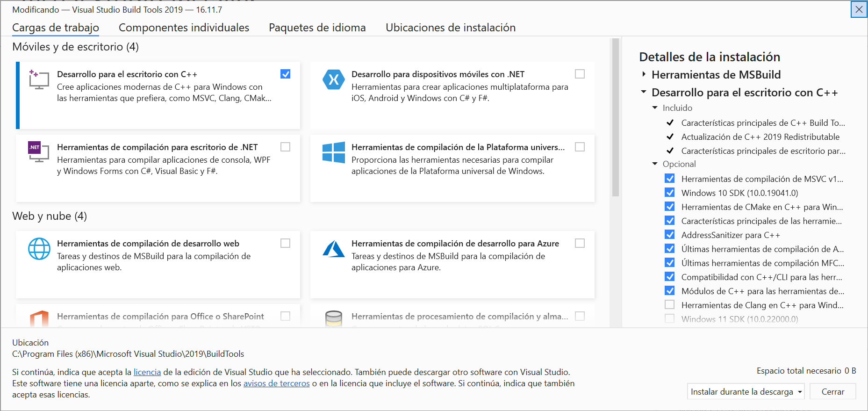Viewport: 868px width, 411px height.
Task: Uncheck Desarrollo para el escritorio con C++ workload
Action: [286, 74]
